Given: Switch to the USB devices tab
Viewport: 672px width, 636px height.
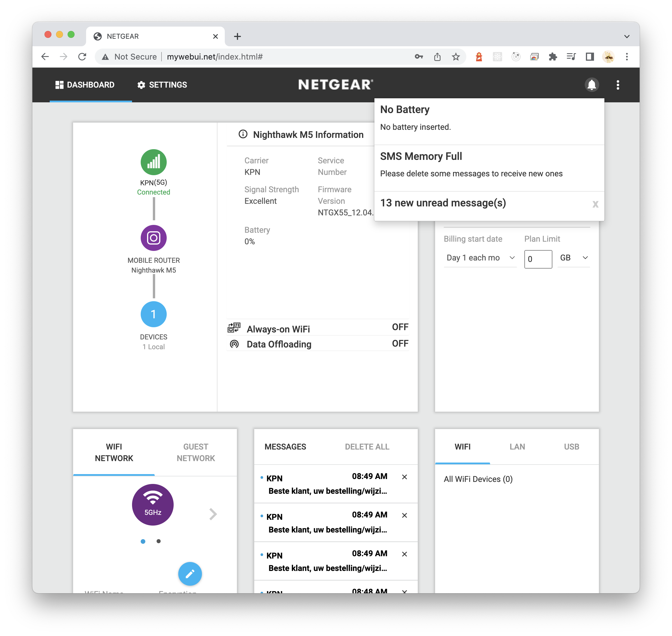Looking at the screenshot, I should (x=571, y=446).
